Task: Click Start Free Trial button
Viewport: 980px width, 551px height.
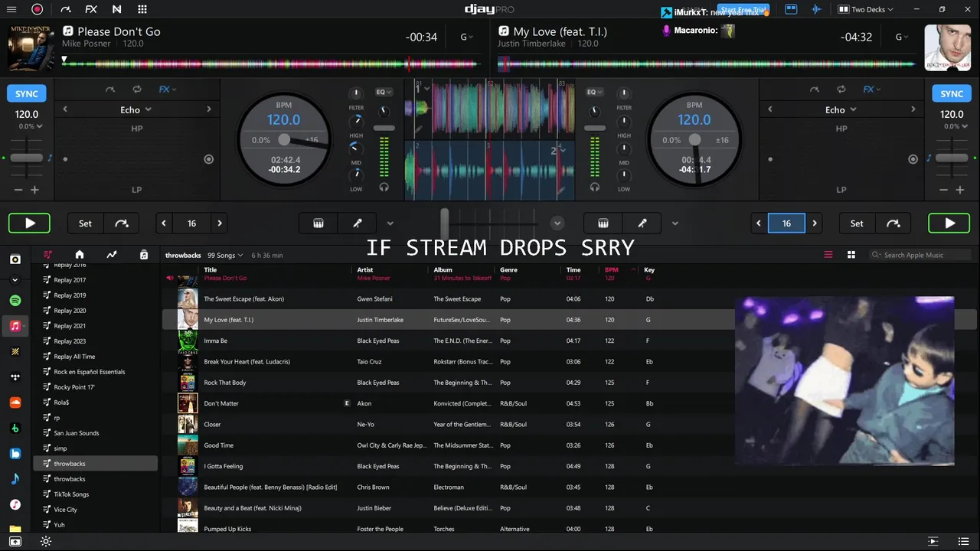Action: [743, 9]
